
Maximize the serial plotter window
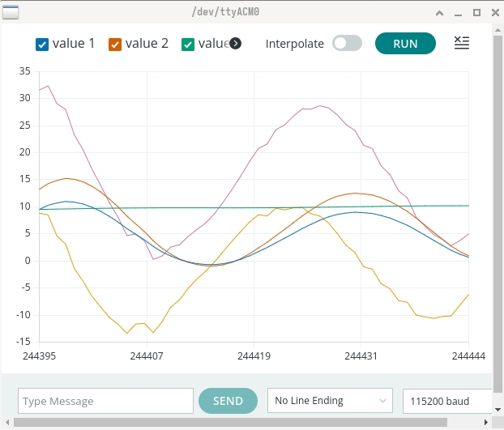click(x=476, y=12)
